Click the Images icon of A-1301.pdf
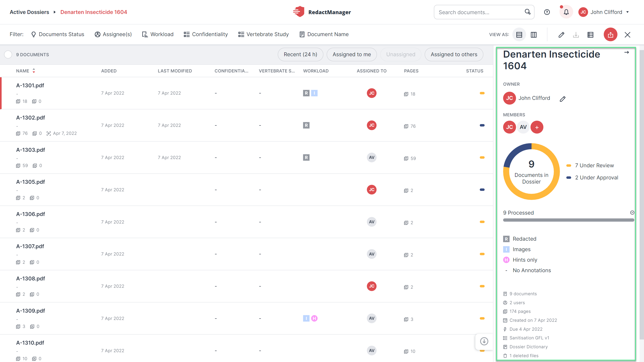The width and height of the screenshot is (644, 362). tap(314, 93)
